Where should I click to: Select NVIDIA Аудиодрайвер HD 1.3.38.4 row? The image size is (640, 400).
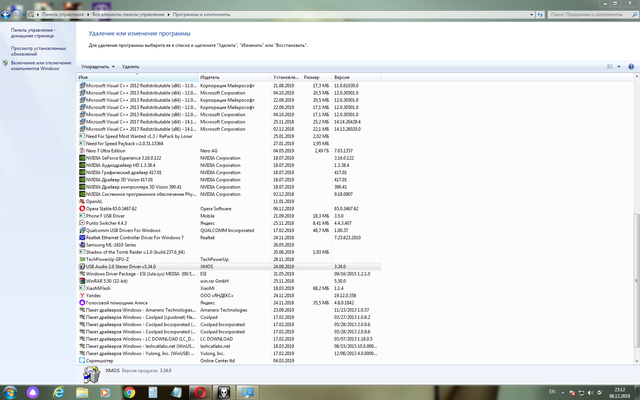click(229, 165)
